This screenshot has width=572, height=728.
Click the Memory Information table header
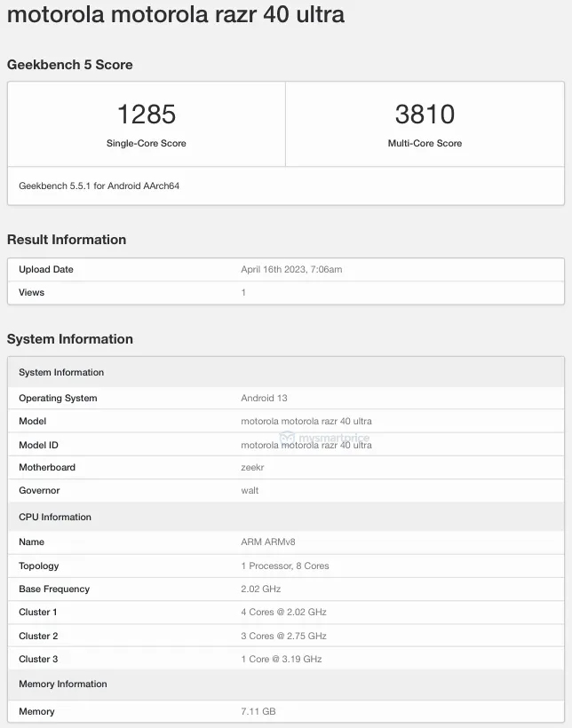tap(63, 684)
